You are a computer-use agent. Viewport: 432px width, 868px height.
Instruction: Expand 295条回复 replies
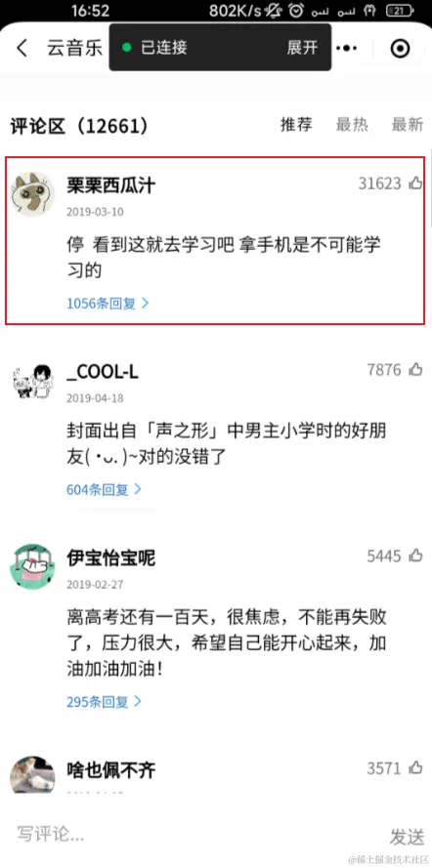(105, 702)
